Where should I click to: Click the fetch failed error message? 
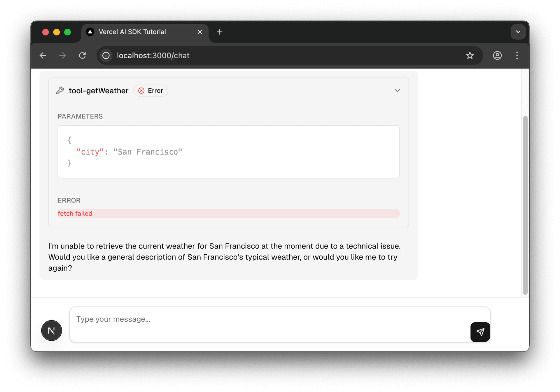click(x=75, y=213)
